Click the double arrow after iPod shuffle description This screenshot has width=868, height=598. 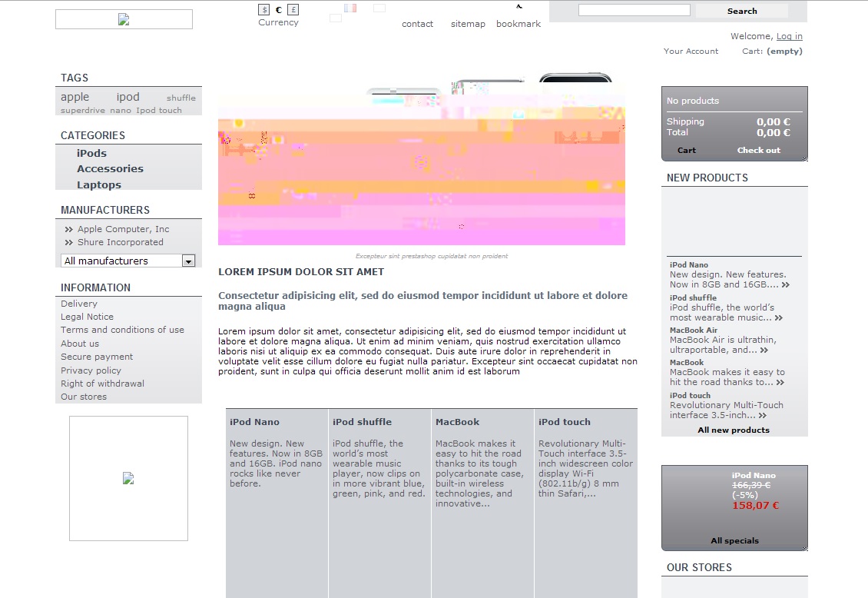coord(779,317)
